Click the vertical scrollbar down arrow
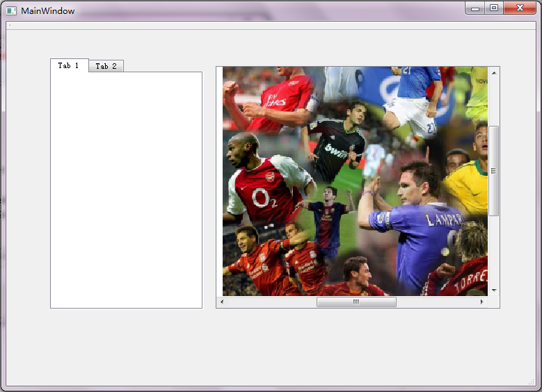The width and height of the screenshot is (542, 392). 494,290
